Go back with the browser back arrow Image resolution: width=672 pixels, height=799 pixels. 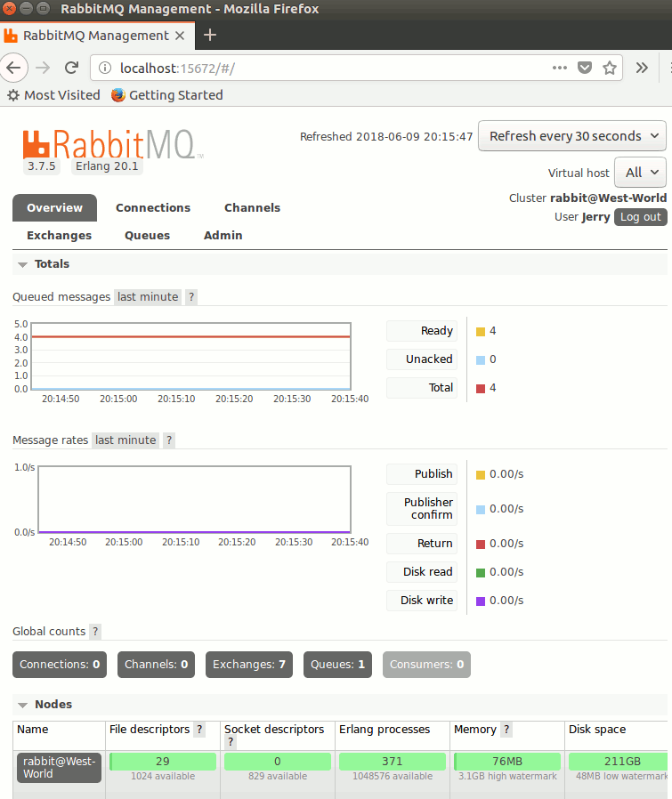(x=13, y=68)
